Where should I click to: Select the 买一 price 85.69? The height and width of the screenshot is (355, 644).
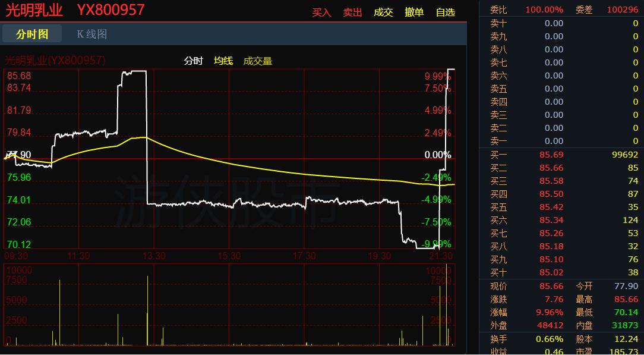551,155
